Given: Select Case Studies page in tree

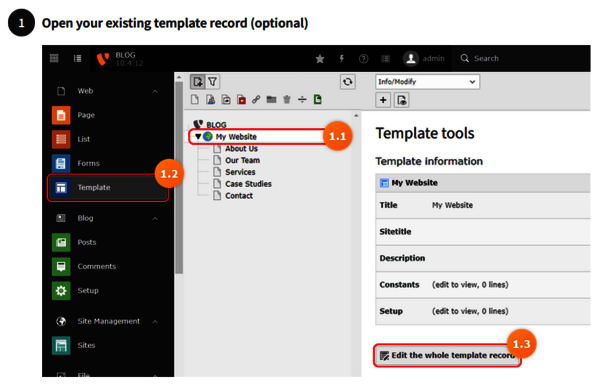Looking at the screenshot, I should [x=248, y=184].
